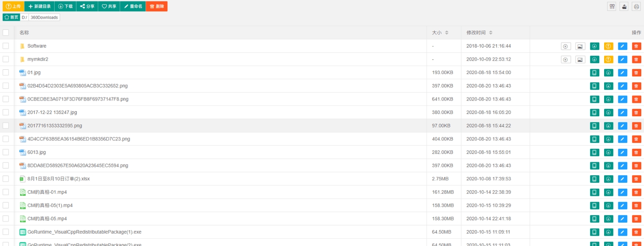Click the download icon for CM的真相-01.mp4
644x246 pixels.
pyautogui.click(x=609, y=192)
